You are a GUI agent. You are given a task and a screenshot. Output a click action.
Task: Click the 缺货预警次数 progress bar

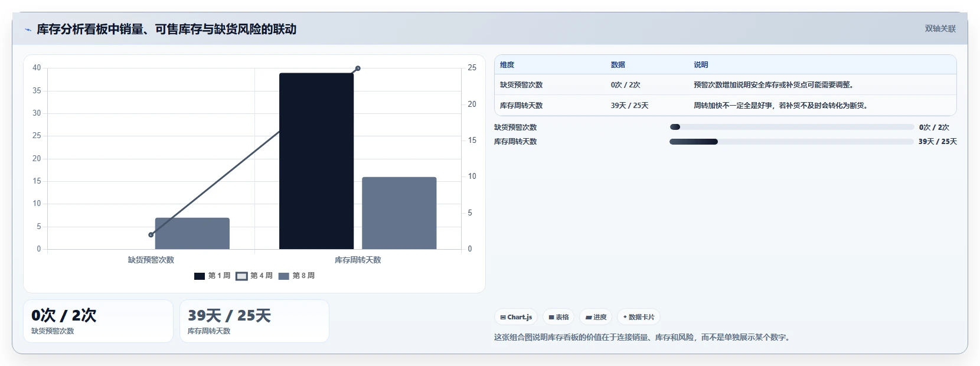[x=792, y=127]
